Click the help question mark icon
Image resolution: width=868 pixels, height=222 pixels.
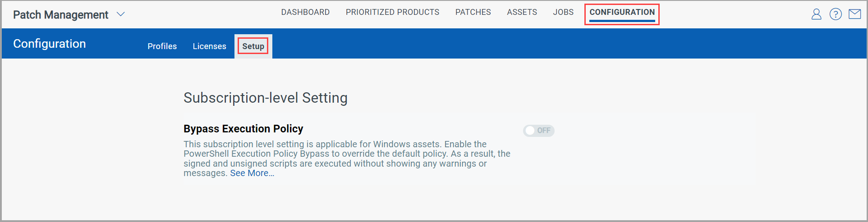pos(836,14)
